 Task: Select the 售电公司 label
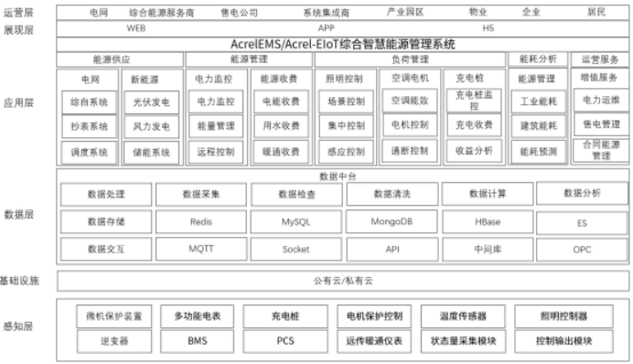pyautogui.click(x=240, y=13)
